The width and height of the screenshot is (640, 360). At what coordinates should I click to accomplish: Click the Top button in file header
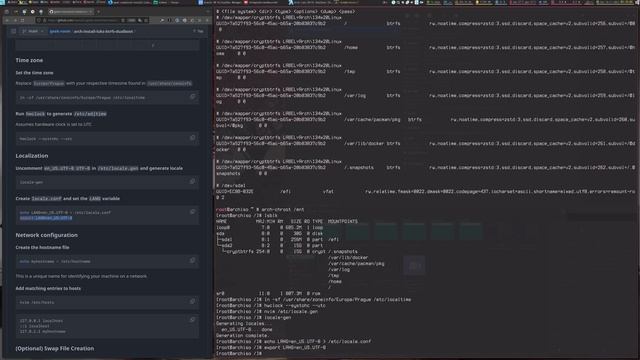tap(198, 31)
